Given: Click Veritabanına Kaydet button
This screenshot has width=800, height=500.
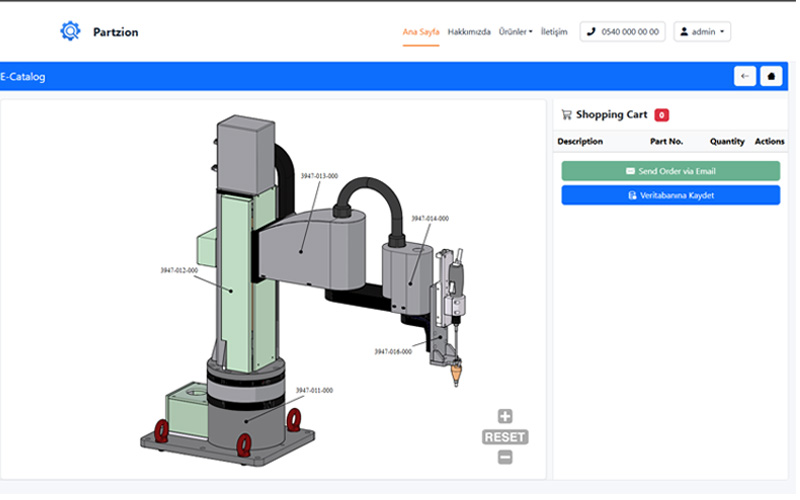Looking at the screenshot, I should point(670,195).
